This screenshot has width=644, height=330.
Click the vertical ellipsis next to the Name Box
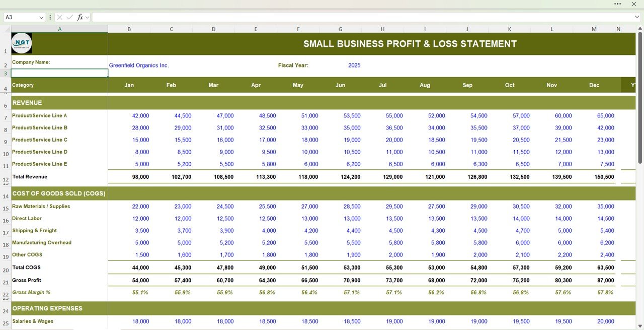(x=50, y=17)
